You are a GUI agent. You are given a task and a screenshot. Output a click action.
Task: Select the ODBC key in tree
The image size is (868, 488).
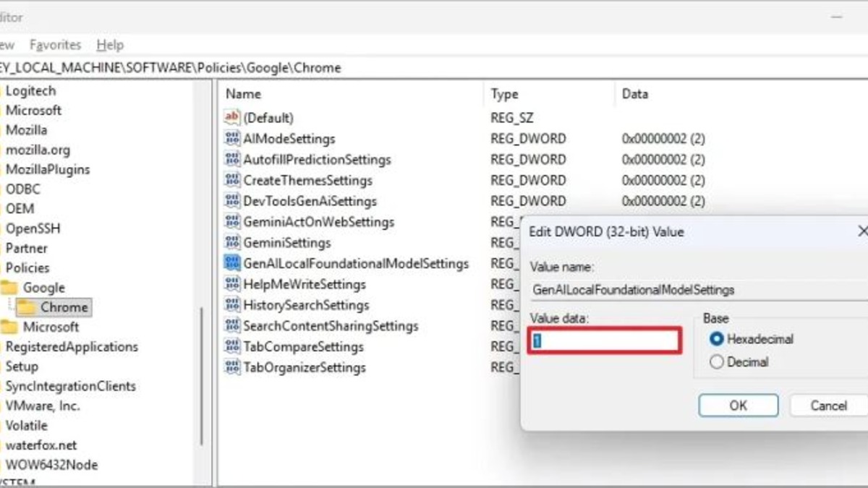tap(23, 189)
